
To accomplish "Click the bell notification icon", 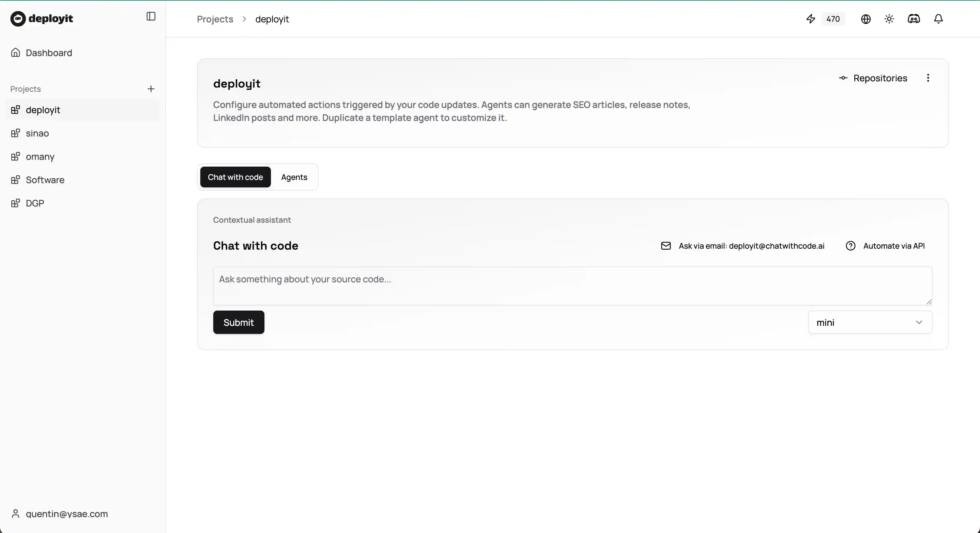I will [938, 19].
